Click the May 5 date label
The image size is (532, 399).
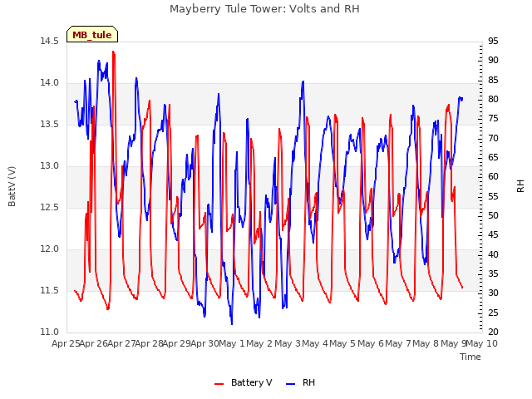342,344
